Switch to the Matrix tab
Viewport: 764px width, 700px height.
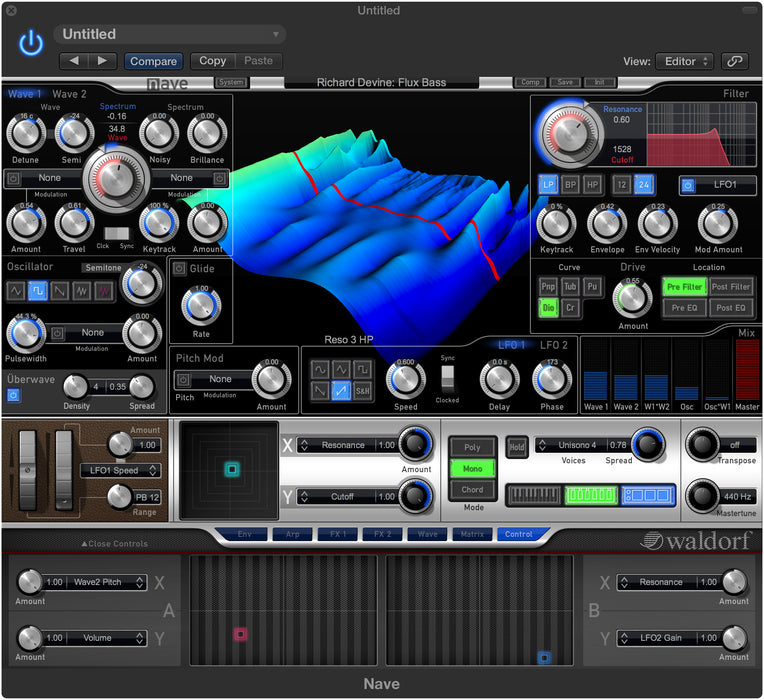coord(471,534)
